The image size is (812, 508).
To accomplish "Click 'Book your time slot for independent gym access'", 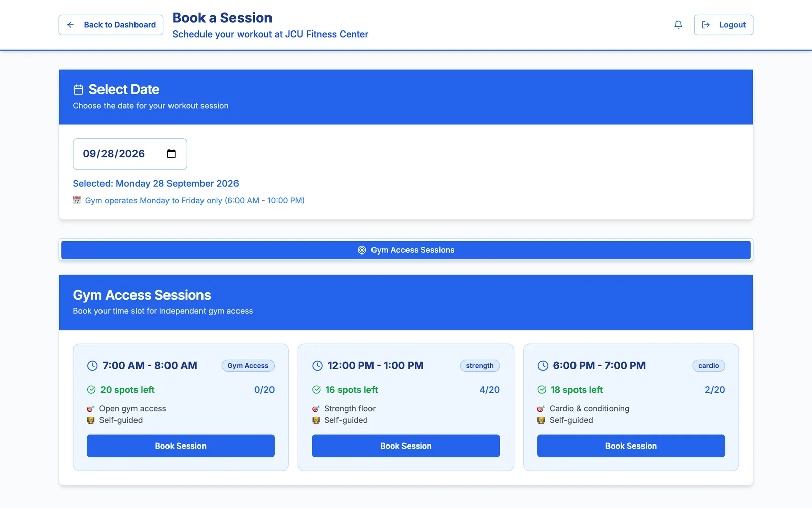I will click(163, 311).
